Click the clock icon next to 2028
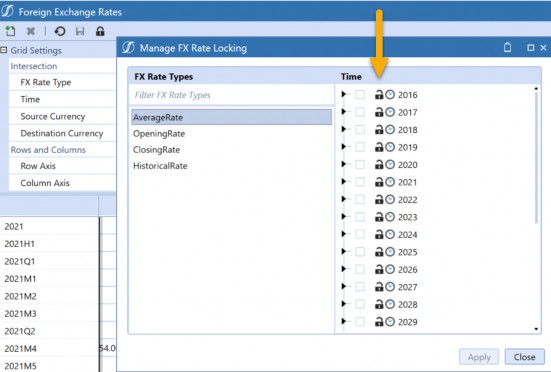551x372 pixels. 390,304
